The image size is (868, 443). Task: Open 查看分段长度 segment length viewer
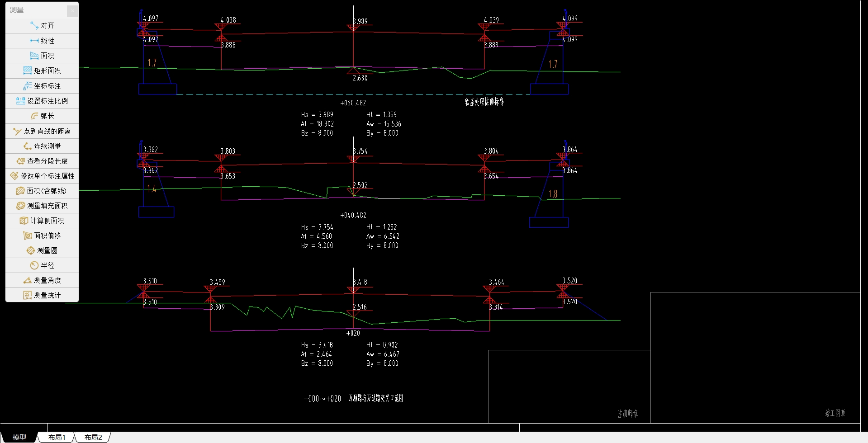[x=42, y=161]
